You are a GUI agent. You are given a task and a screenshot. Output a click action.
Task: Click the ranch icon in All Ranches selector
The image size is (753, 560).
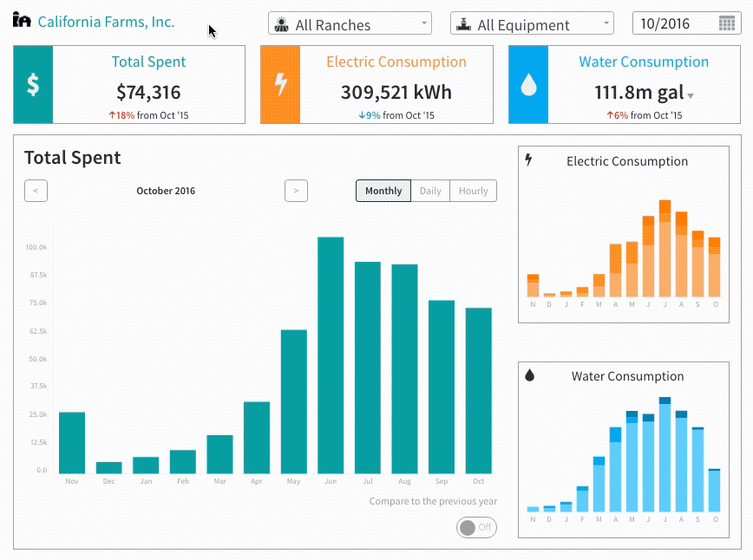[281, 24]
